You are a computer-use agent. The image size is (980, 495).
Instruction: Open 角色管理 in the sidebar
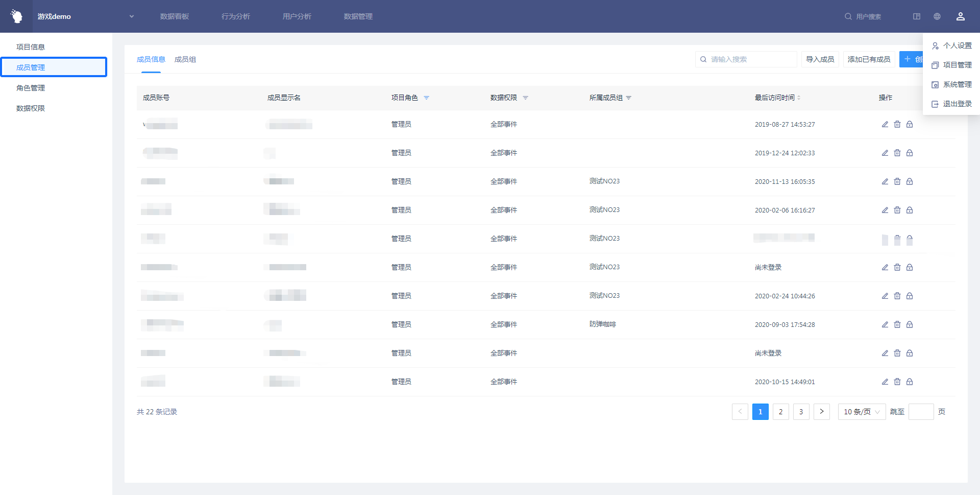(31, 88)
